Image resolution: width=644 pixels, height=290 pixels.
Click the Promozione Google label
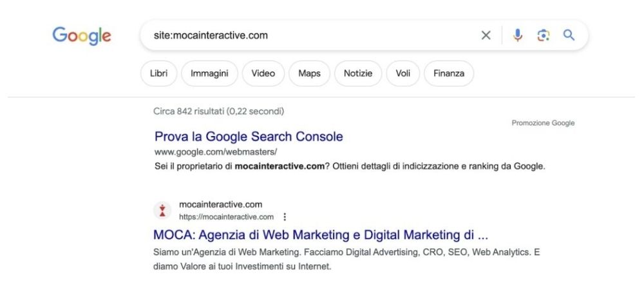pyautogui.click(x=543, y=123)
